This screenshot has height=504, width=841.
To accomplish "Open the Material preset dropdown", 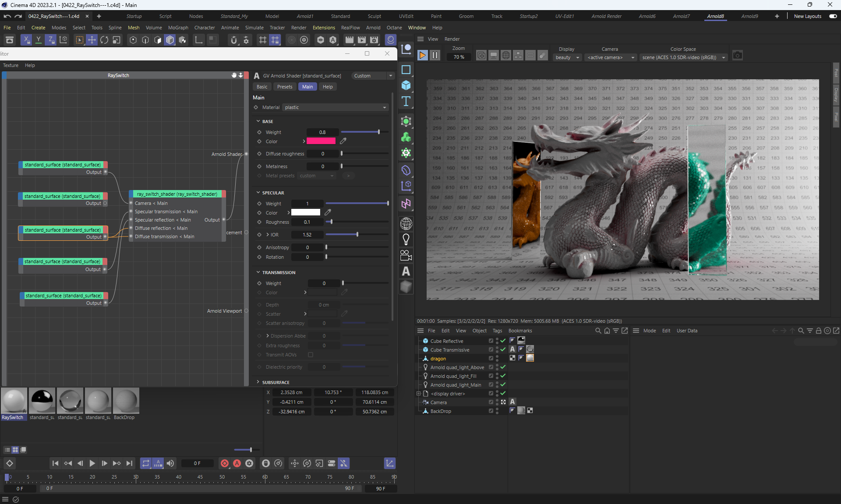I will pyautogui.click(x=335, y=107).
